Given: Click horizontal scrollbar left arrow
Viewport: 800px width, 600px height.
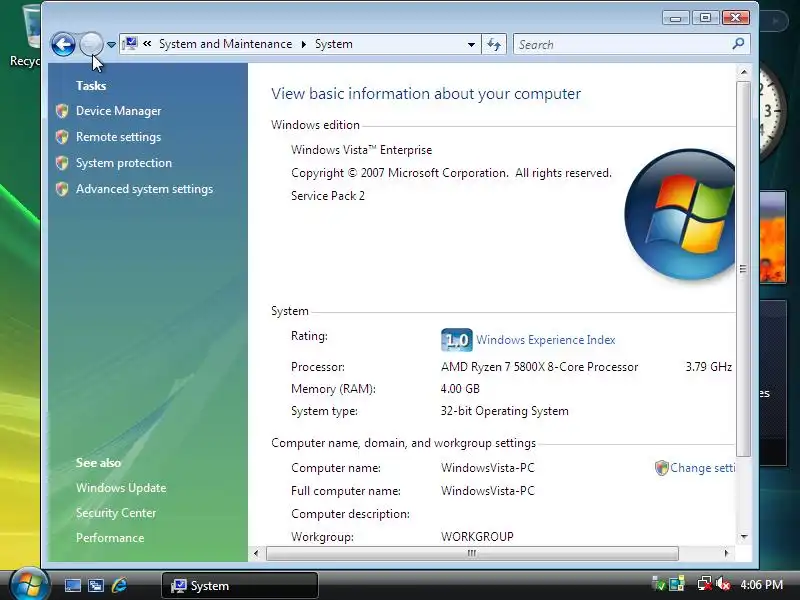Looking at the screenshot, I should coord(256,553).
